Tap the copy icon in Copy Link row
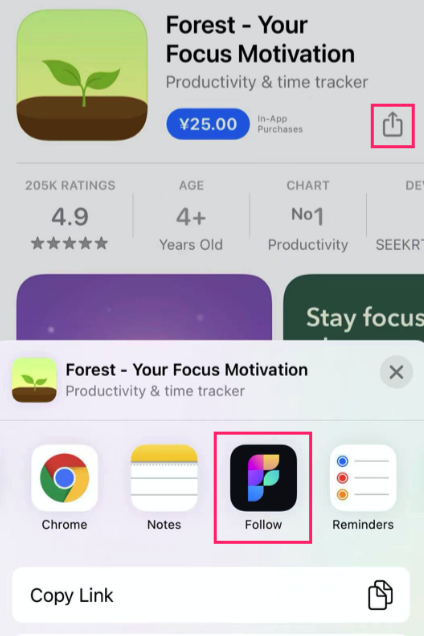This screenshot has height=636, width=424. [380, 595]
